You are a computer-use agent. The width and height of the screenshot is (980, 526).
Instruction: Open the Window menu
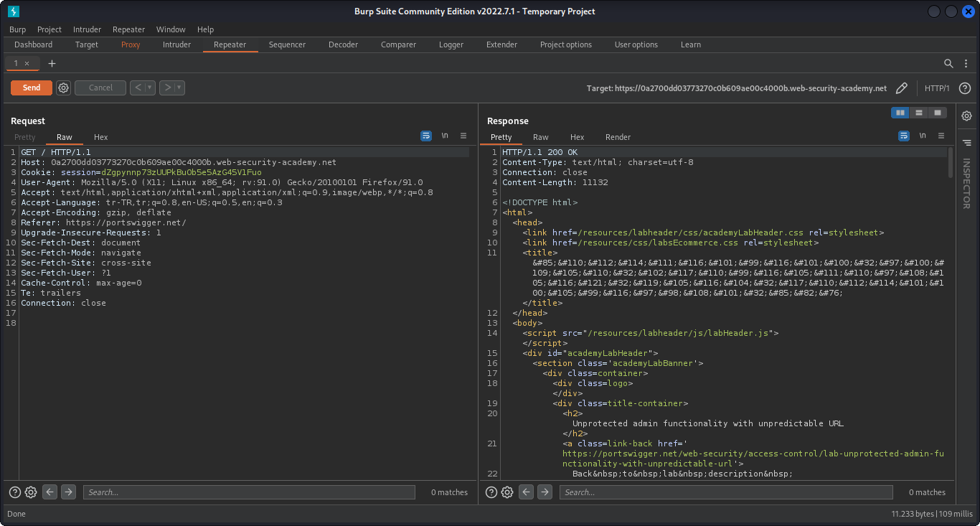click(171, 29)
